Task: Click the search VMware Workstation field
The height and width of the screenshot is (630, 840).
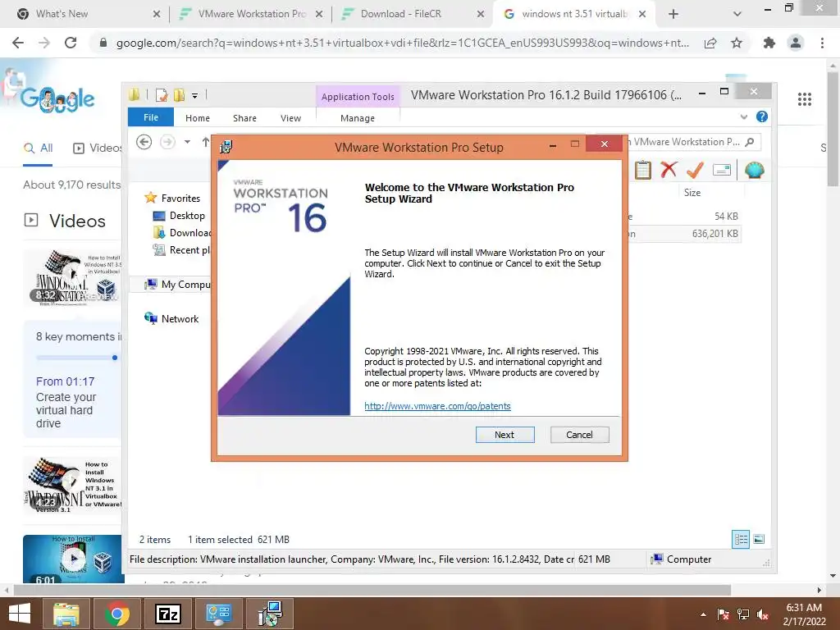Action: pos(687,142)
